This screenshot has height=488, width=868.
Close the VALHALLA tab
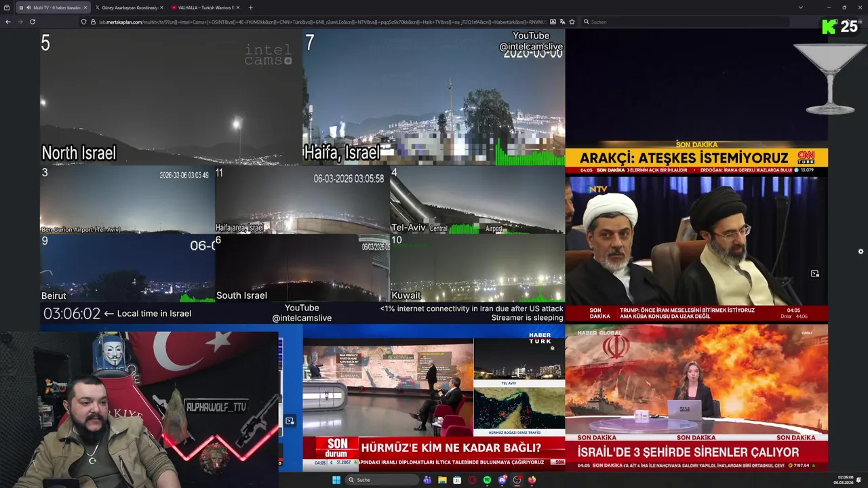click(x=237, y=7)
